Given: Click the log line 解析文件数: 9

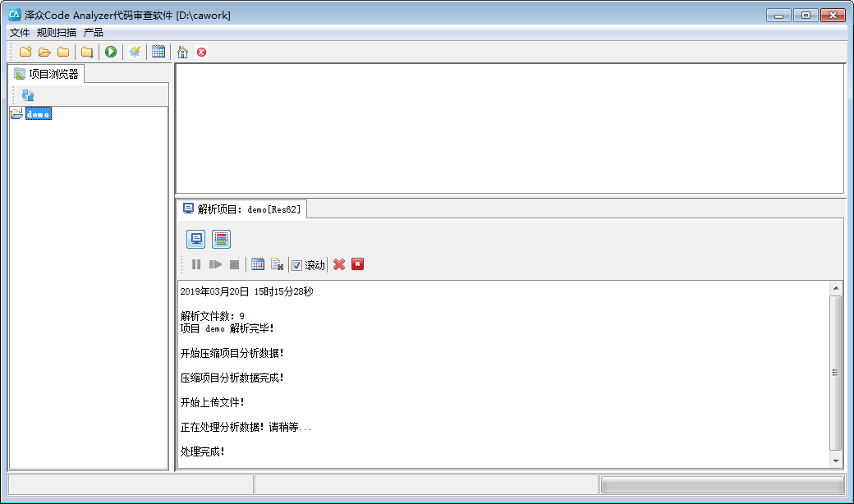Looking at the screenshot, I should coord(213,316).
